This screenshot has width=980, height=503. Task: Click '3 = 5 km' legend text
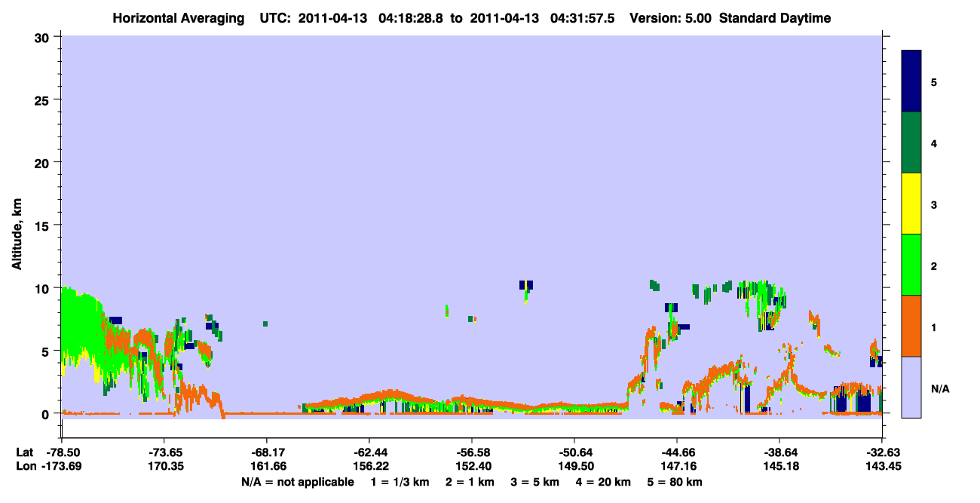point(535,482)
